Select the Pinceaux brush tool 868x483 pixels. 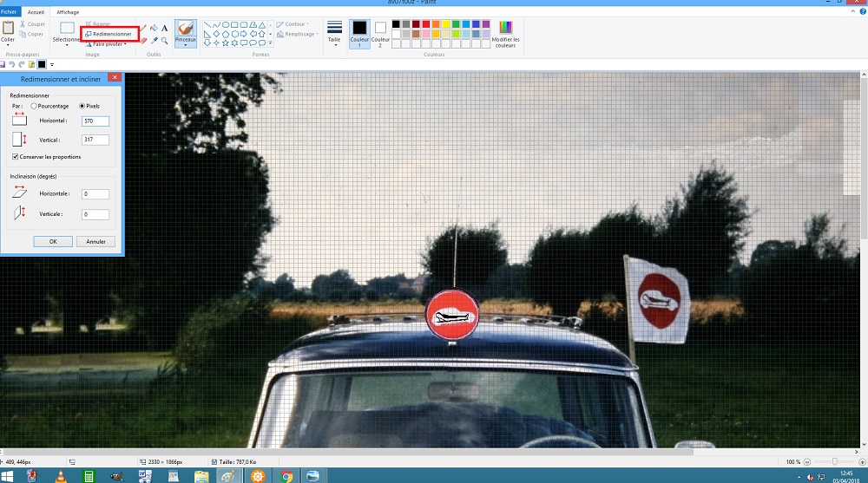[185, 32]
